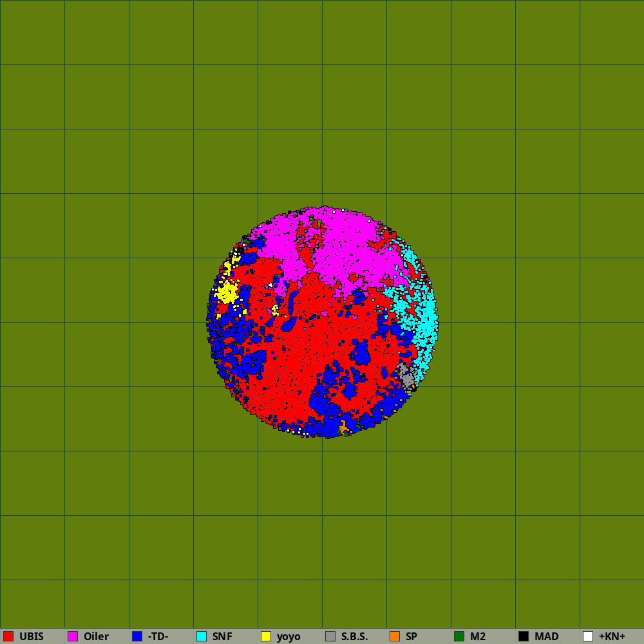644x644 pixels.
Task: Click the yellow yoyo cluster on the map
Action: (227, 293)
